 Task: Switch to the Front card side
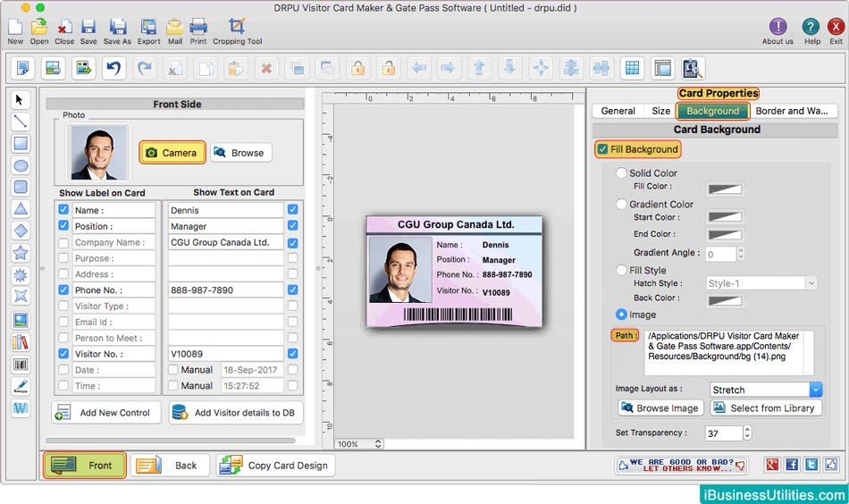click(85, 465)
